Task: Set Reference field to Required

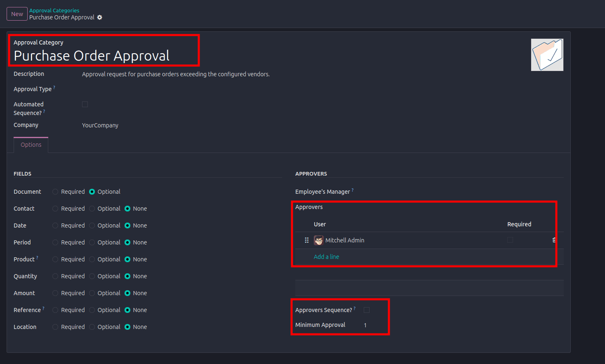Action: 55,310
